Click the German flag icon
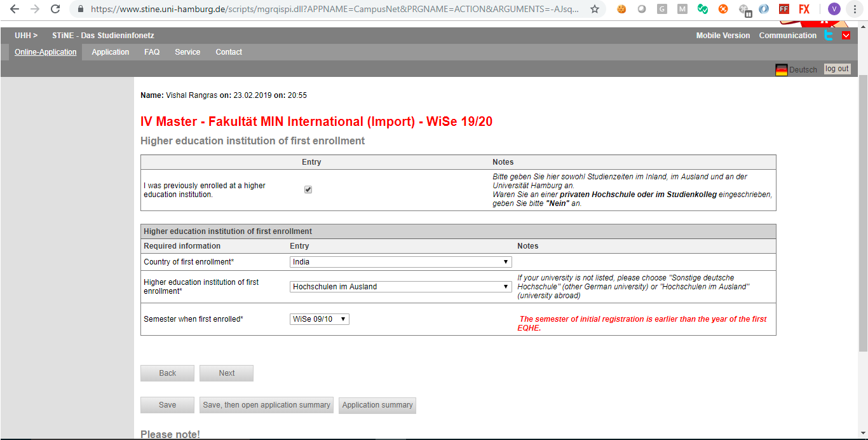 pos(781,69)
